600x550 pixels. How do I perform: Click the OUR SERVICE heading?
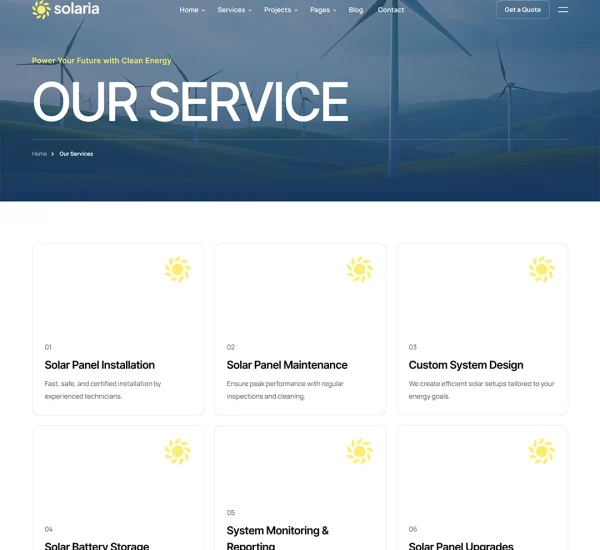tap(191, 102)
